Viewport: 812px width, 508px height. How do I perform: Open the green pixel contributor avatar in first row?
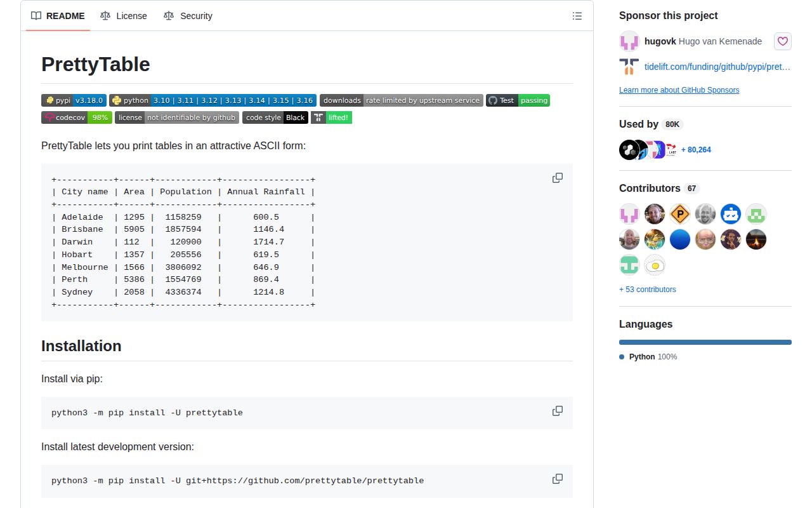coord(756,214)
